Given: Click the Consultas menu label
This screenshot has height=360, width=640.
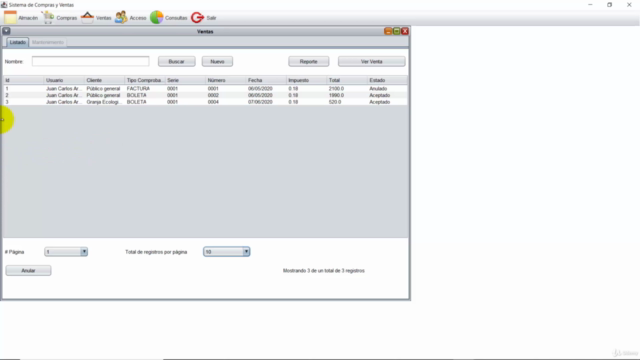Looking at the screenshot, I should point(176,18).
